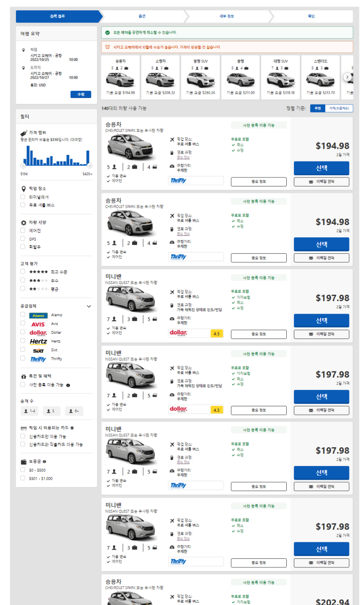Tick the 터미널에서 pickup checkbox
This screenshot has width=364, height=605.
point(23,197)
